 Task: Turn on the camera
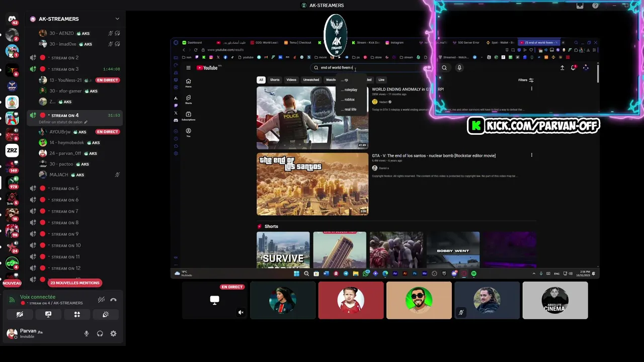point(20,314)
